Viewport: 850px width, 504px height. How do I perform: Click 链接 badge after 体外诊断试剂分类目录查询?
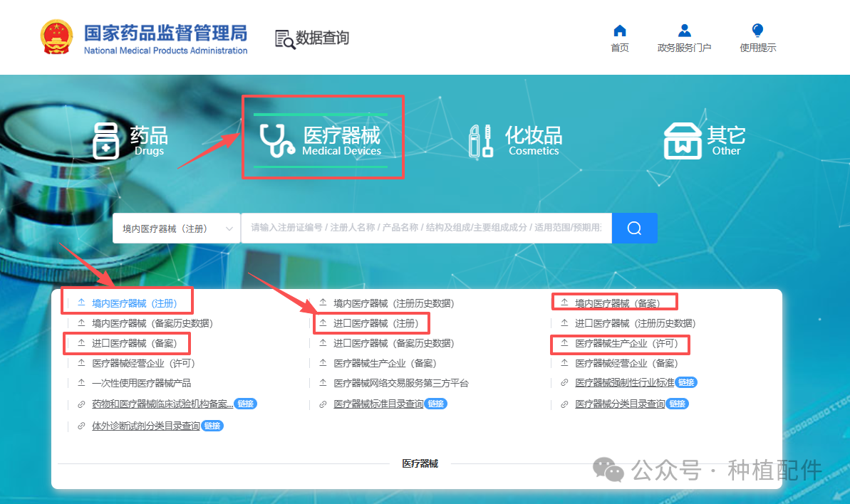pyautogui.click(x=212, y=426)
